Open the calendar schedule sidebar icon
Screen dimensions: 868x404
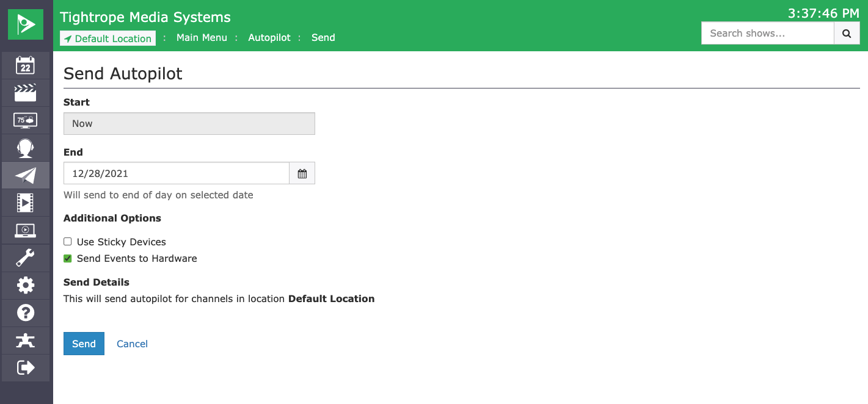26,65
